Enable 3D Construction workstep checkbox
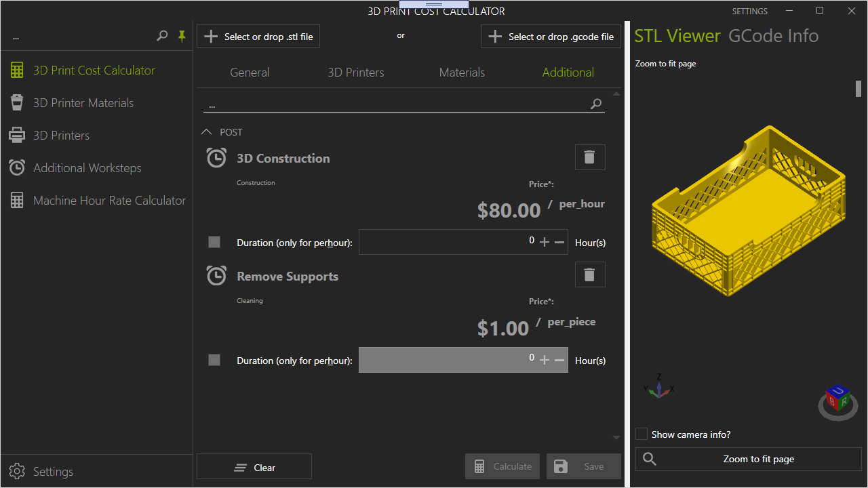This screenshot has height=488, width=868. [214, 242]
